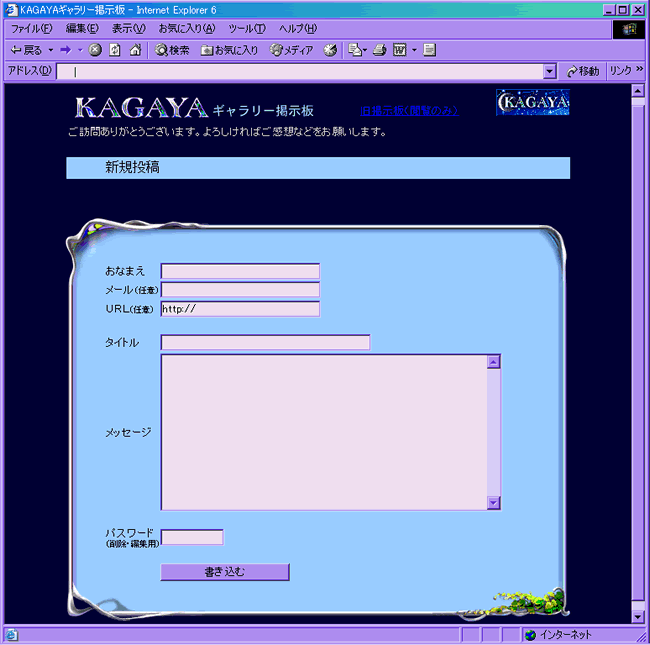Screen dimensions: 650x645
Task: Click the Forward arrow button
Action: pyautogui.click(x=65, y=50)
